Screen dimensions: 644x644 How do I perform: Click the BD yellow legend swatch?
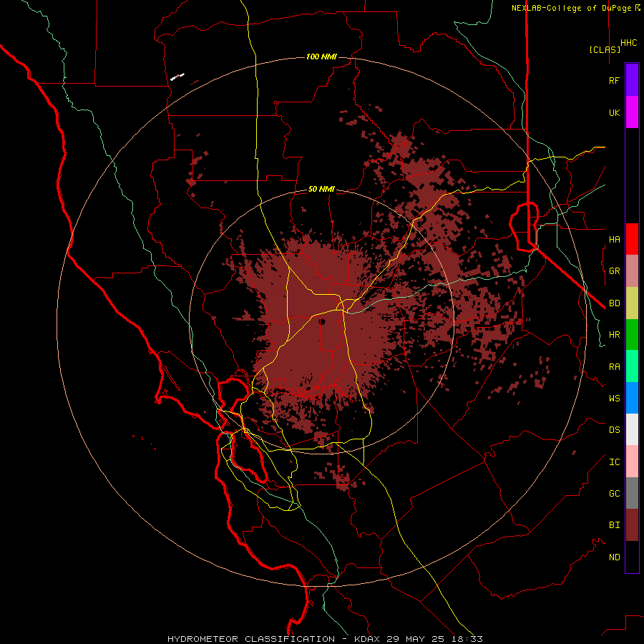point(632,303)
